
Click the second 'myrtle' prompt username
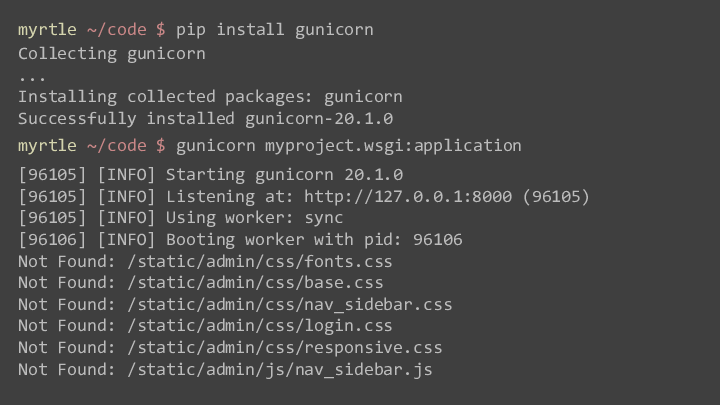point(47,146)
